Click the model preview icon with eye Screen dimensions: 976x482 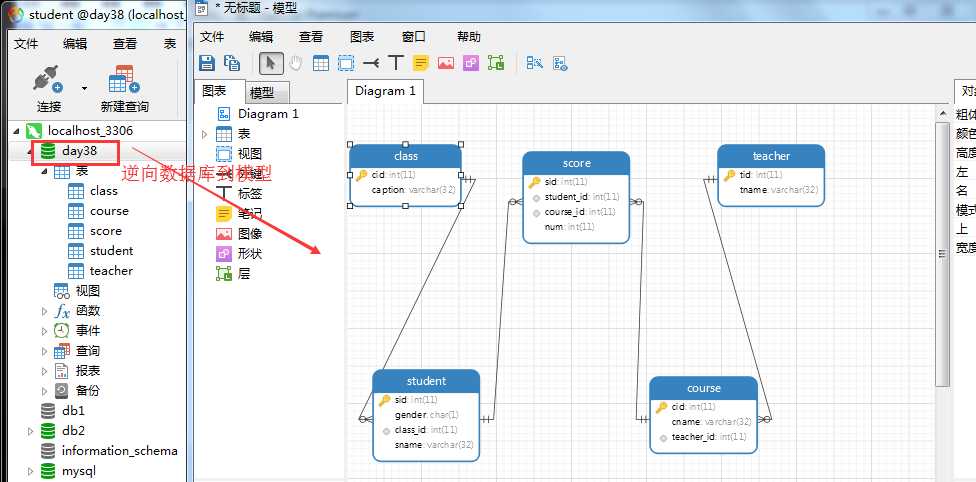click(x=560, y=63)
